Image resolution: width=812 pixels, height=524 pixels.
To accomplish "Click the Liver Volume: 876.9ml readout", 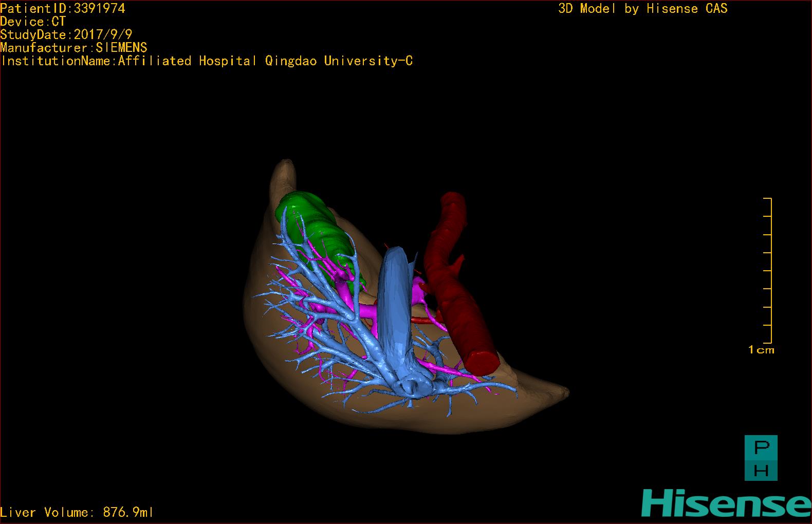I will 77,512.
